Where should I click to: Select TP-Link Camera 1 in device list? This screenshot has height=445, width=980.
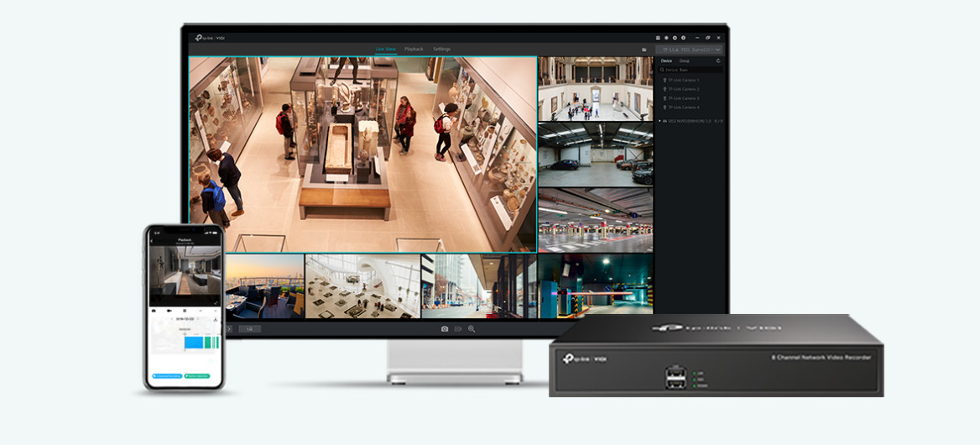pyautogui.click(x=680, y=80)
